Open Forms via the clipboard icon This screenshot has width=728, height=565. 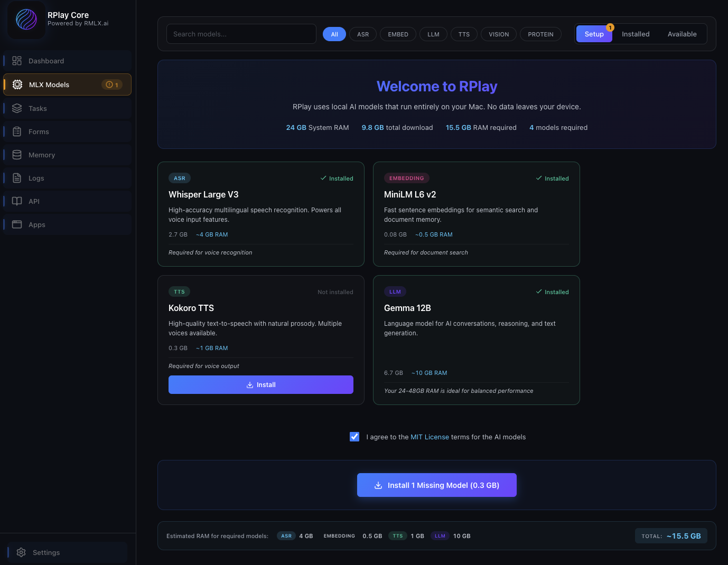(17, 131)
